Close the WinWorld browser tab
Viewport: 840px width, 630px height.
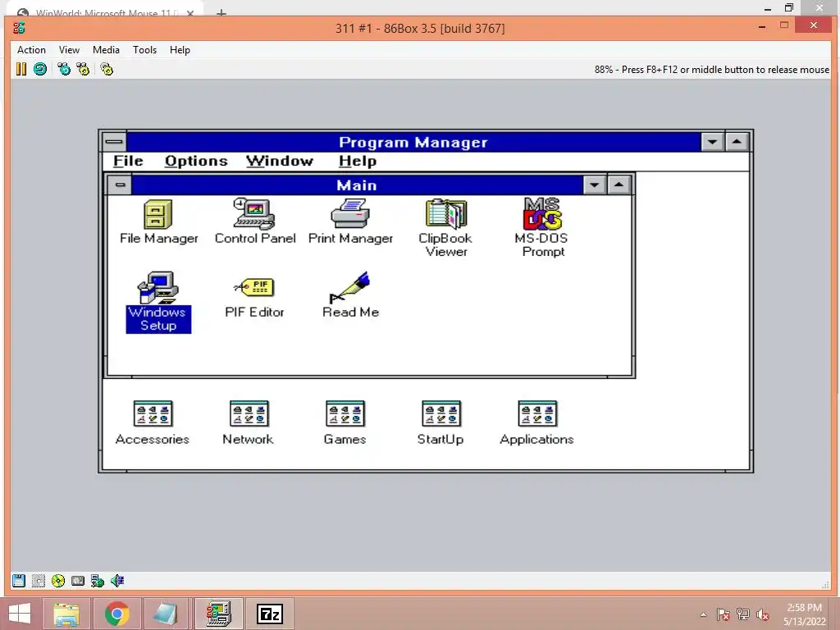pos(190,13)
